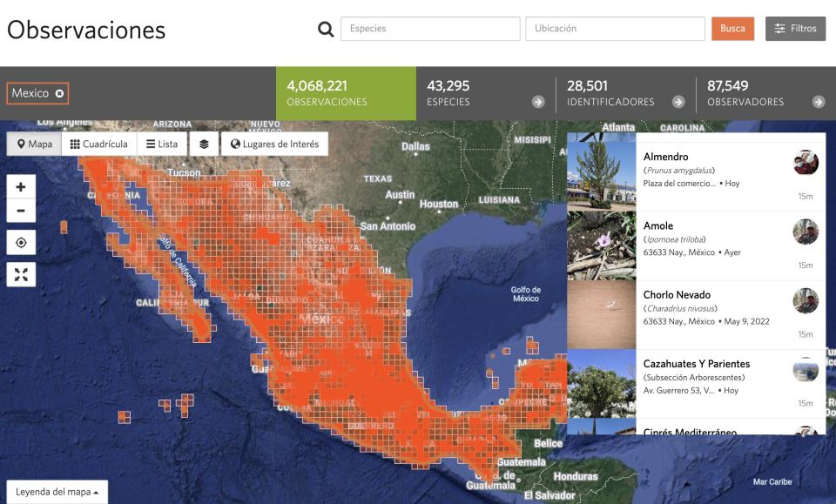
Task: Select the 43,295 Especies tab
Action: (x=486, y=93)
